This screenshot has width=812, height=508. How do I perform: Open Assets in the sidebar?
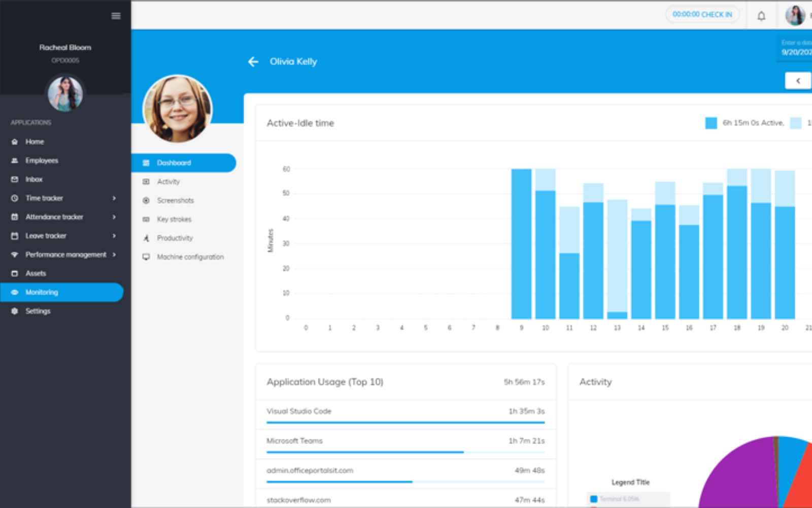(x=36, y=273)
